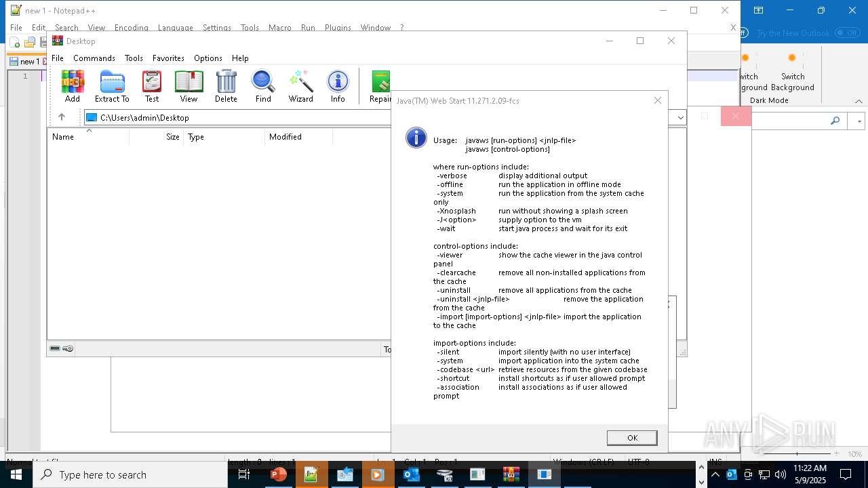Image resolution: width=868 pixels, height=488 pixels.
Task: Open the Outlook search scope dropdown
Action: (x=859, y=121)
